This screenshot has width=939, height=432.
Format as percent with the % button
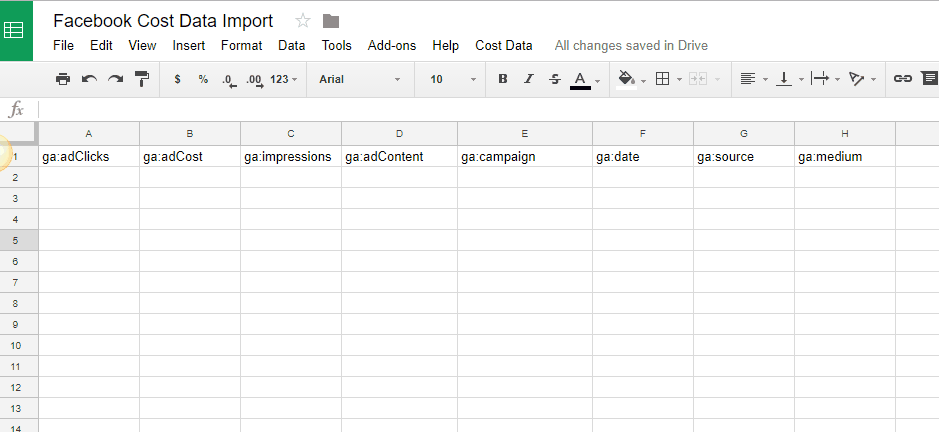click(204, 79)
